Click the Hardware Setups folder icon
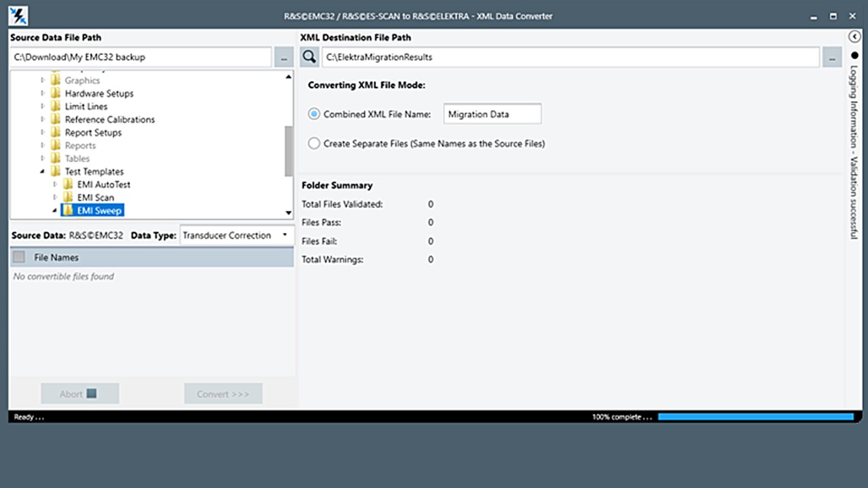This screenshot has height=488, width=868. pos(56,93)
